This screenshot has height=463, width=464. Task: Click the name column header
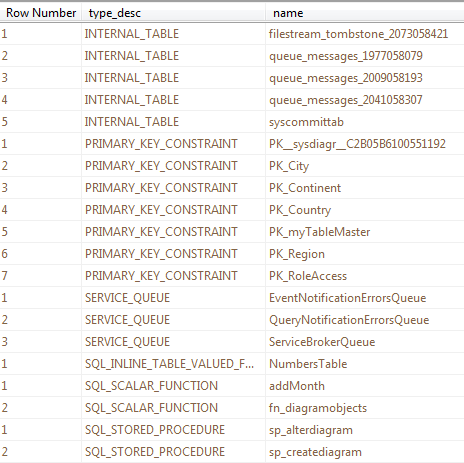(365, 13)
